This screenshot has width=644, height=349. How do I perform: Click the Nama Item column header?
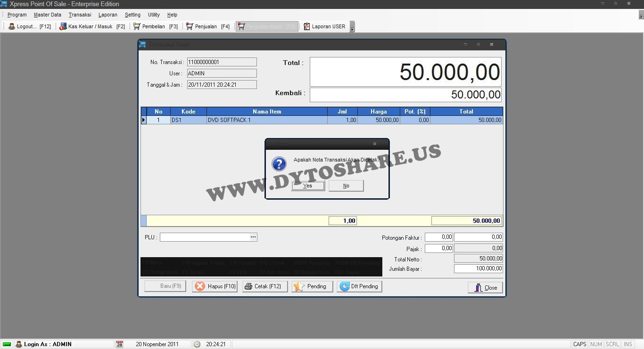point(267,112)
